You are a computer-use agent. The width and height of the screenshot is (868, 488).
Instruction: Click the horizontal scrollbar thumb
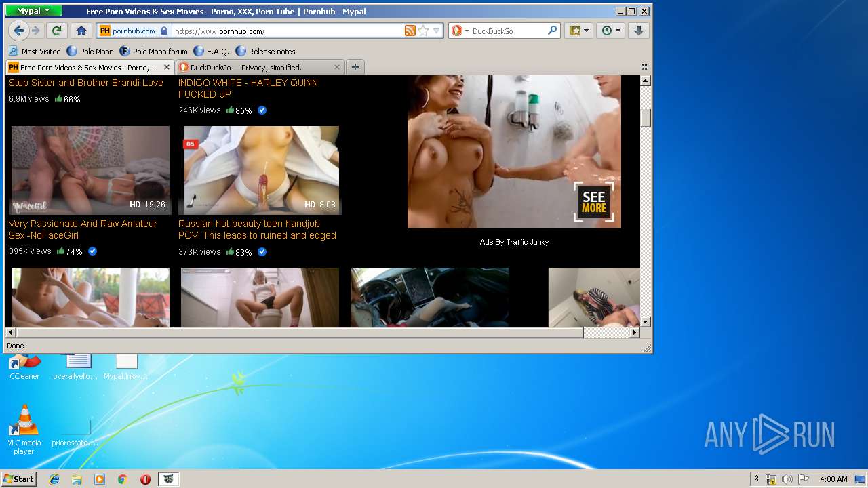[x=299, y=333]
